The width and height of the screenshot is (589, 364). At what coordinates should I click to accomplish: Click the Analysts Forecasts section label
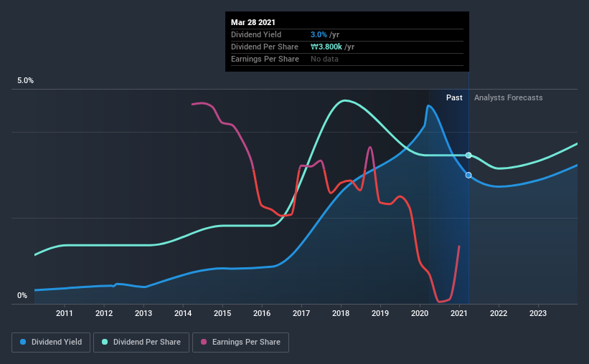point(508,97)
